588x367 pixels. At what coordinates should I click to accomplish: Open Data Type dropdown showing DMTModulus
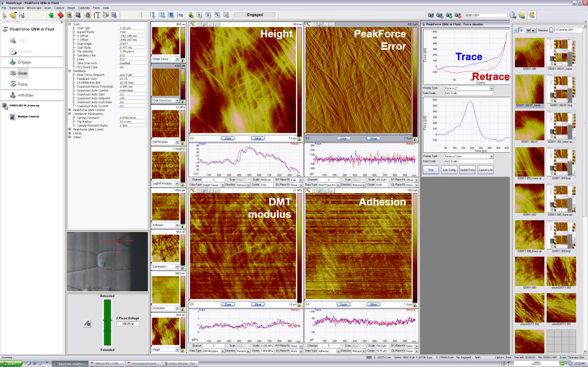(223, 351)
